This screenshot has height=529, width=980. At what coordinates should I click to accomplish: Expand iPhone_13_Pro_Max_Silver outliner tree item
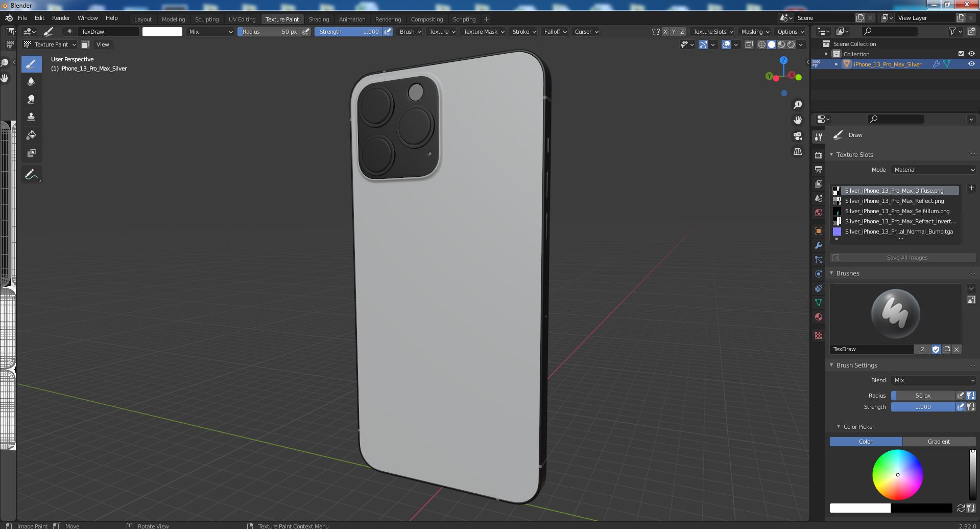click(836, 64)
